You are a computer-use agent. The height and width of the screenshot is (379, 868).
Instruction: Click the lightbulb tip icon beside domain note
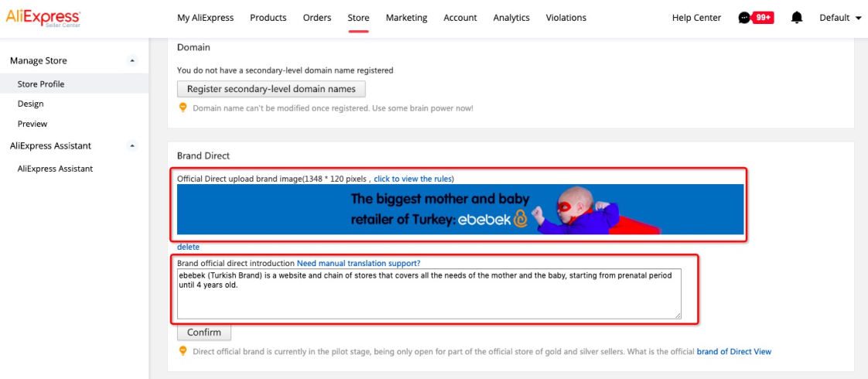click(183, 108)
